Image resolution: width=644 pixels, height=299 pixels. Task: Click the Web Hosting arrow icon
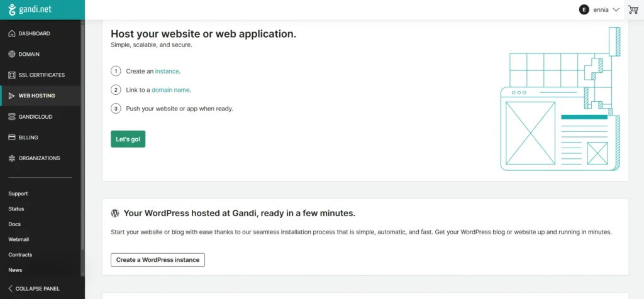pos(12,96)
